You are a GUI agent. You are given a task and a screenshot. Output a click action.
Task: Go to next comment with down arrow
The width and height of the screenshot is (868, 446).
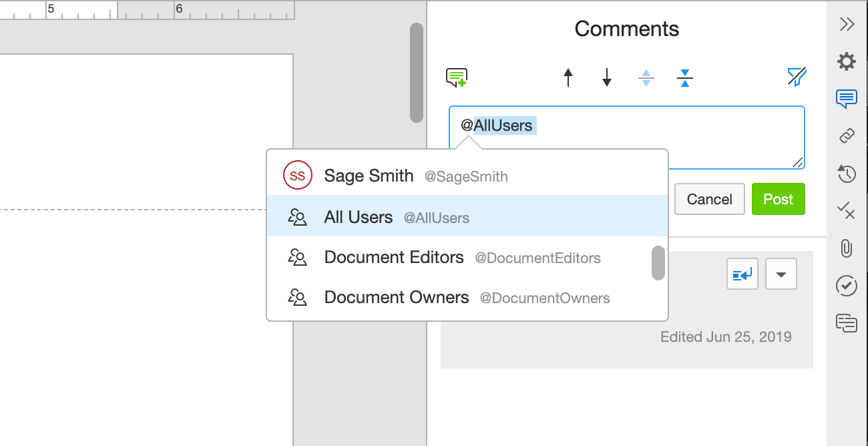[x=606, y=78]
